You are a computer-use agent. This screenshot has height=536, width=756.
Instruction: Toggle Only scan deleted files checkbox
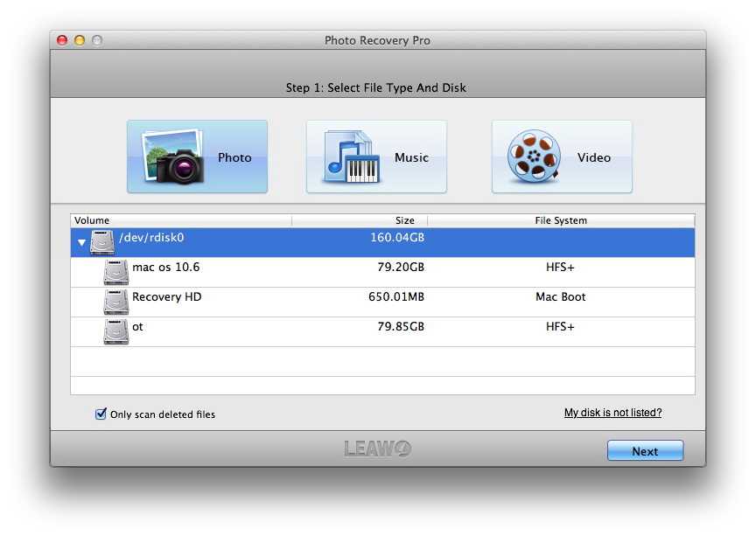pos(101,414)
